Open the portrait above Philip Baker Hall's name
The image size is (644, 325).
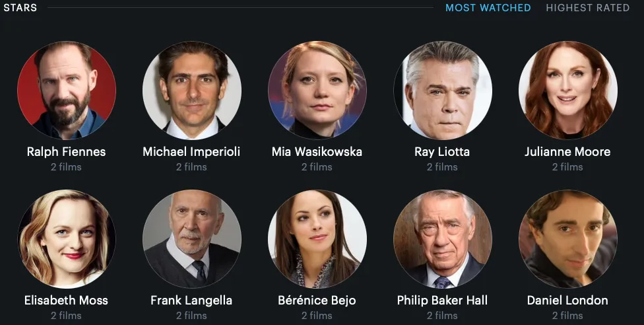pyautogui.click(x=442, y=238)
